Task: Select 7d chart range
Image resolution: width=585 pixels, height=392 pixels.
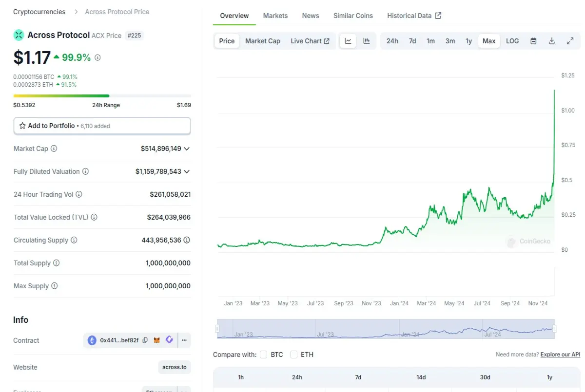Action: (x=412, y=41)
